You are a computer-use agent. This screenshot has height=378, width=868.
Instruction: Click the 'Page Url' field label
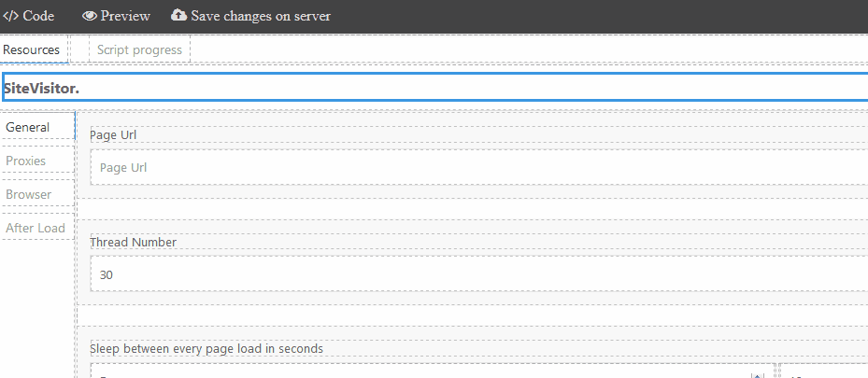point(115,135)
